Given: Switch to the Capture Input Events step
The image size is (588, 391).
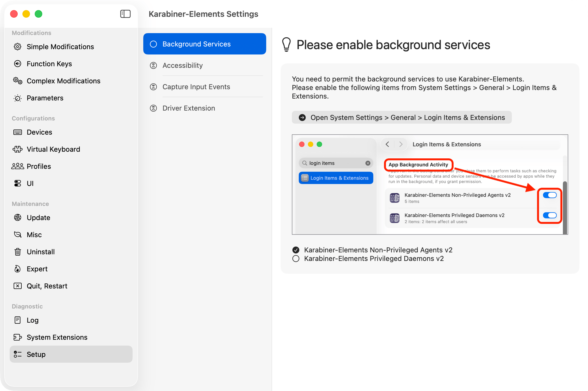Looking at the screenshot, I should 205,87.
